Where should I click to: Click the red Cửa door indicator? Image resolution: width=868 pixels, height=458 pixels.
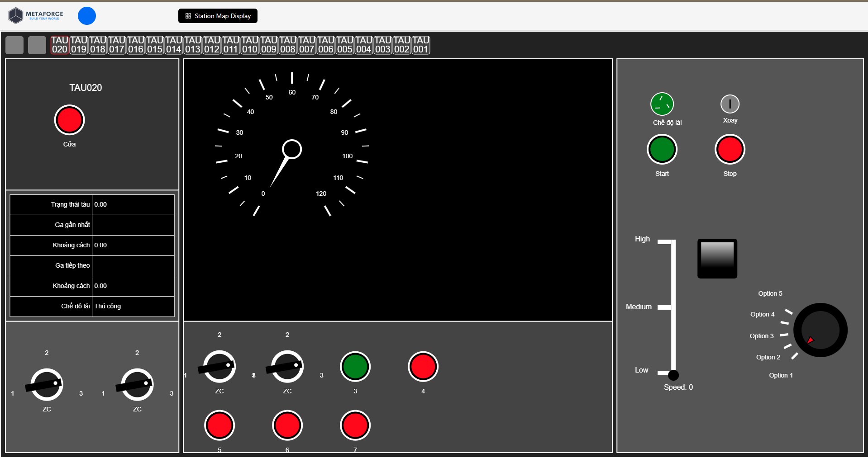point(69,120)
